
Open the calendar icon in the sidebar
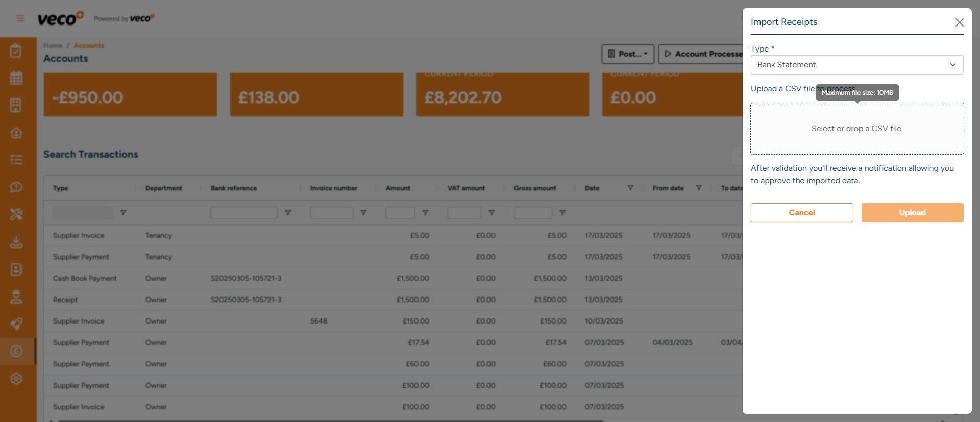pos(16,78)
